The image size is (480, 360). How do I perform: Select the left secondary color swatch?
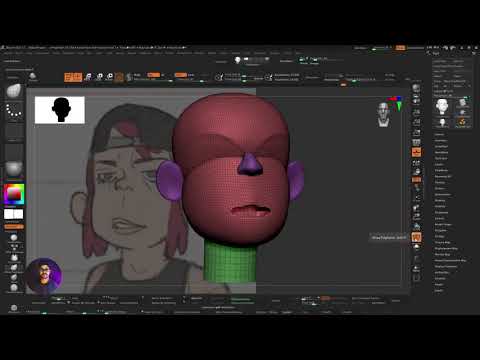tap(9, 214)
